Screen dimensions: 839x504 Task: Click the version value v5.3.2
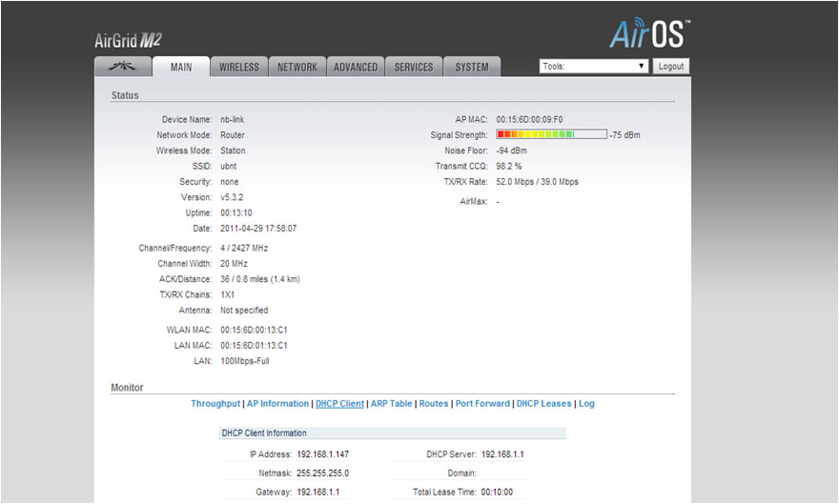point(232,197)
